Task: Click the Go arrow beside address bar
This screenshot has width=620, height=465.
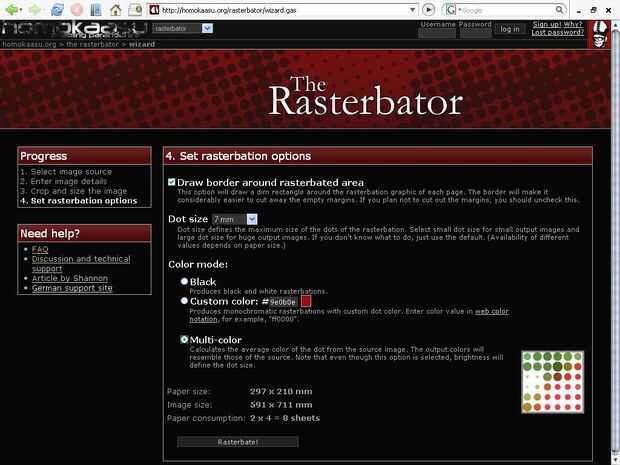Action: click(429, 9)
